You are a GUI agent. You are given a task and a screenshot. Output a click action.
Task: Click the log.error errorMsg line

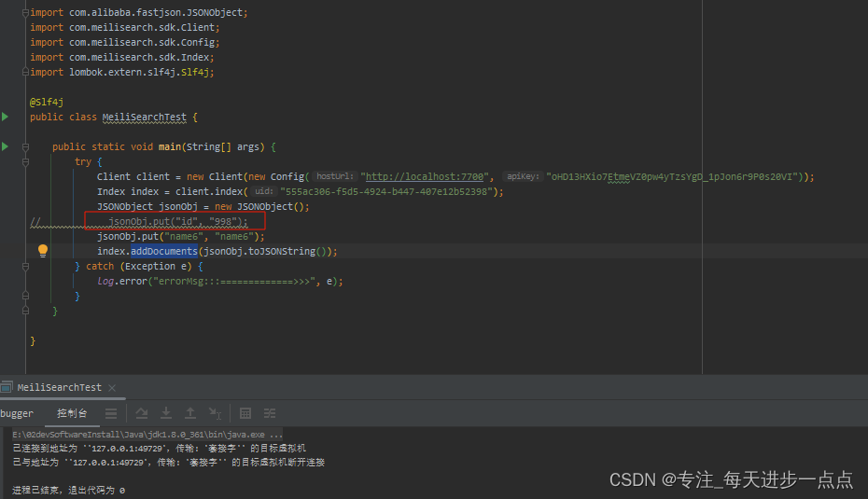[x=220, y=281]
